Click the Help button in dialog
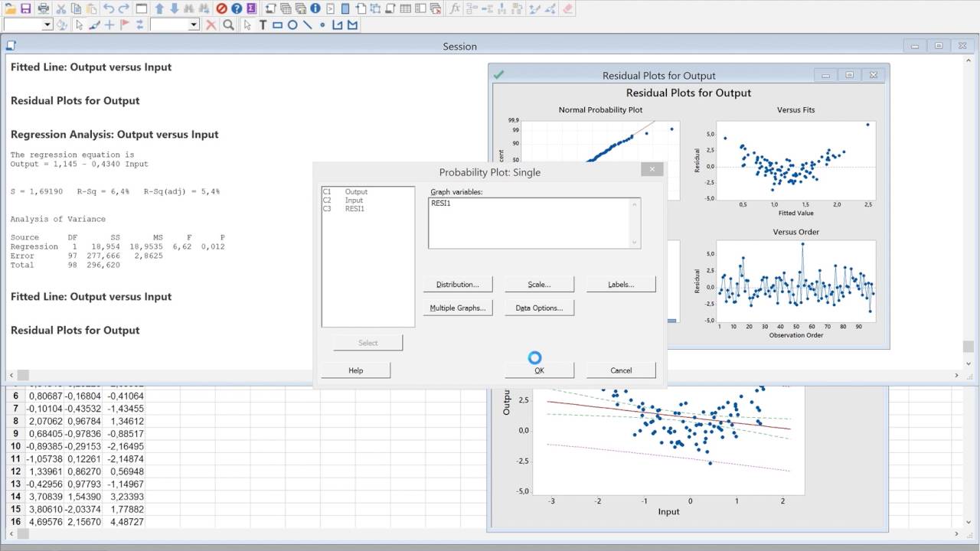 (355, 370)
